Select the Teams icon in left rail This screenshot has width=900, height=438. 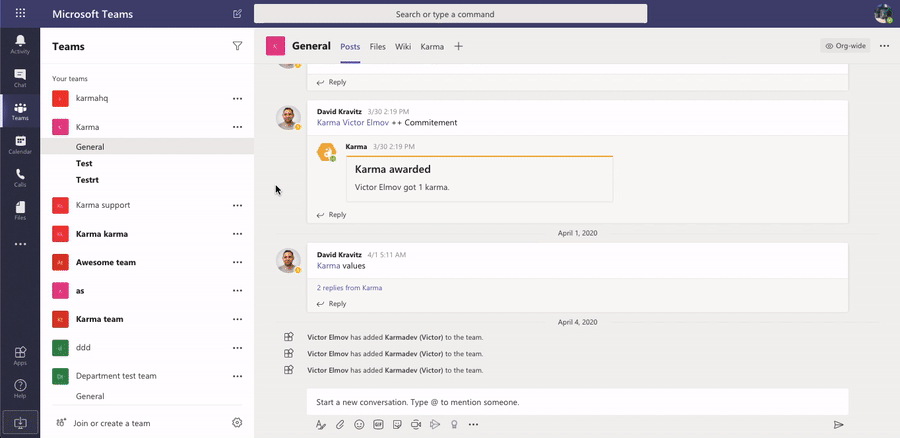pyautogui.click(x=20, y=111)
